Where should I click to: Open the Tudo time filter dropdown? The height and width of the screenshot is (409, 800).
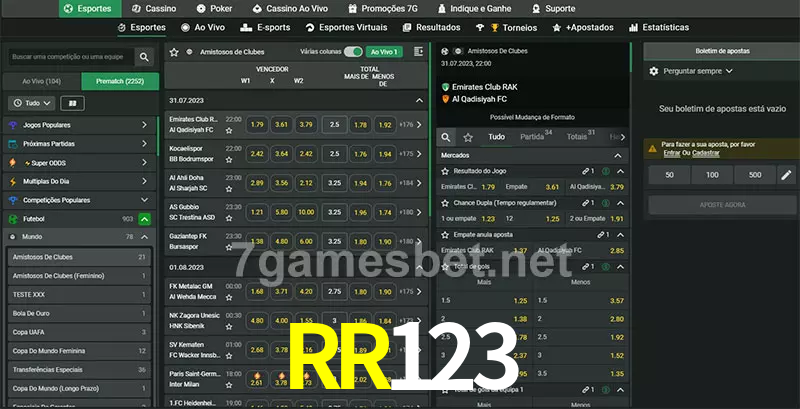coord(32,103)
